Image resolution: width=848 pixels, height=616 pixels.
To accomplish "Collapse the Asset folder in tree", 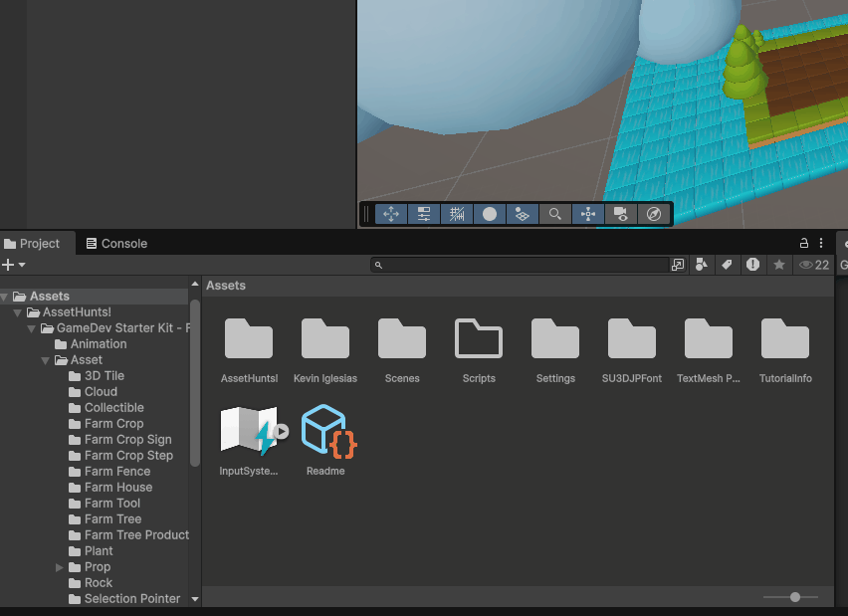I will (x=46, y=360).
